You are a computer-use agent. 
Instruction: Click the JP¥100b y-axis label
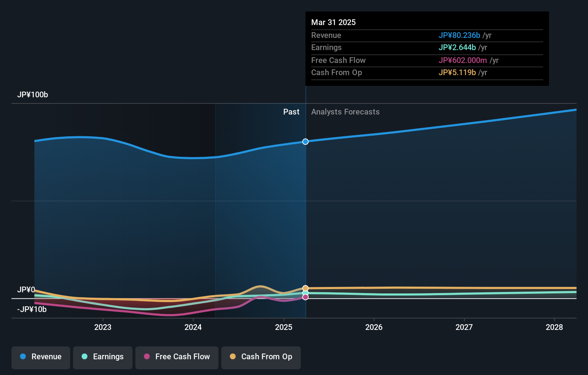33,95
